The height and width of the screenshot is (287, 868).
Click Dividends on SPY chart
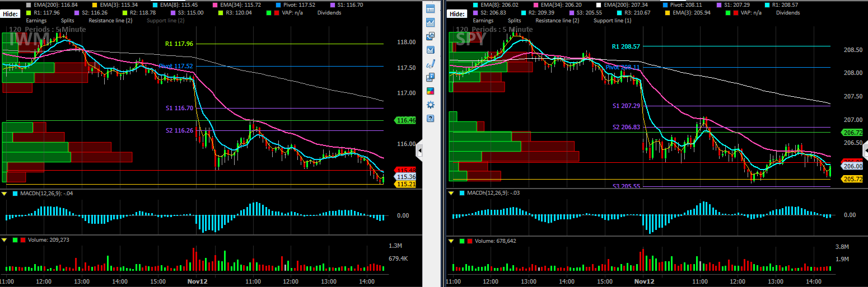point(787,12)
